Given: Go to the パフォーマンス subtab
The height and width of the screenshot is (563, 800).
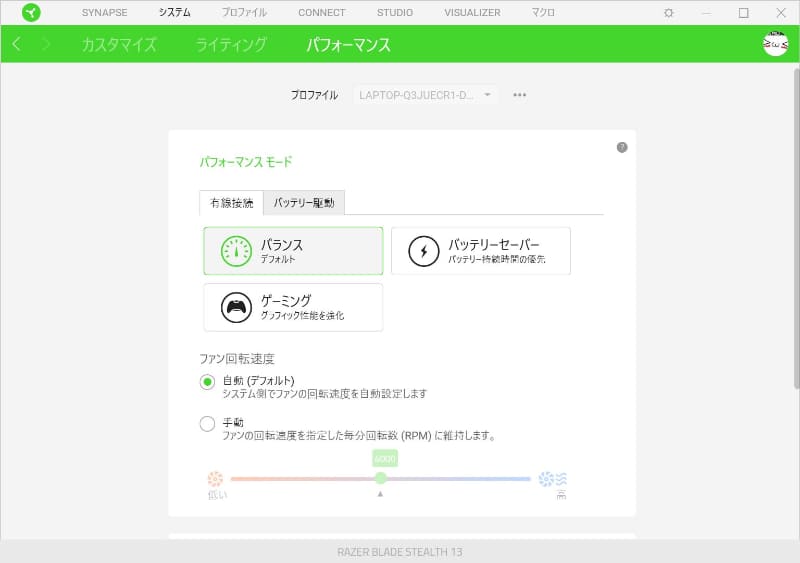Looking at the screenshot, I should pyautogui.click(x=348, y=44).
